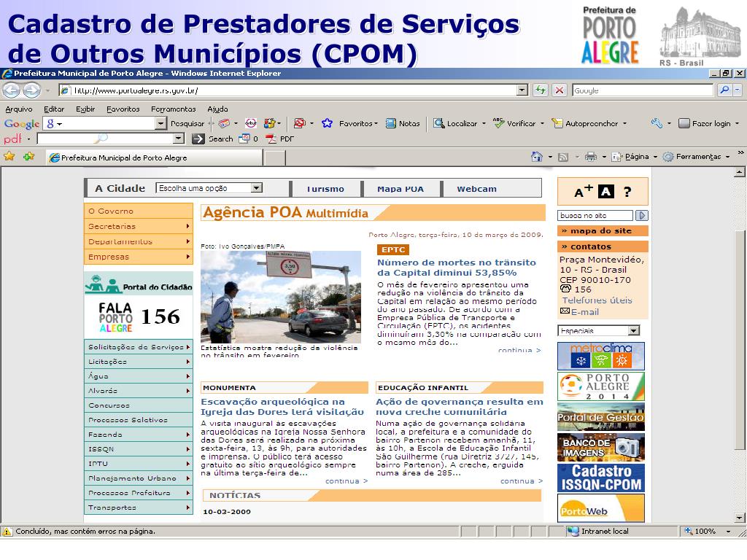Screen dimensions: 747x560
Task: Open the Ferramentas command bar dropdown
Action: pos(697,157)
